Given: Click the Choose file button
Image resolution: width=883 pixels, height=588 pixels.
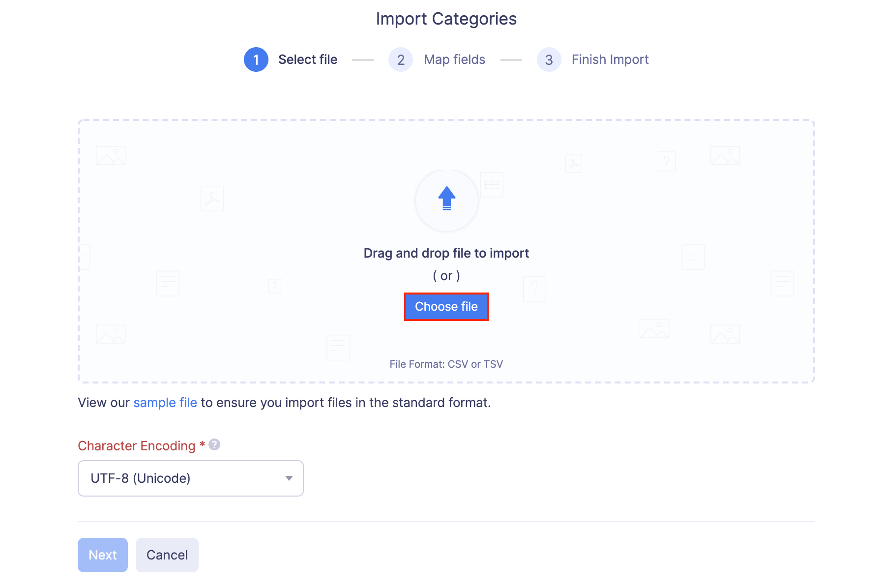Looking at the screenshot, I should (x=446, y=306).
